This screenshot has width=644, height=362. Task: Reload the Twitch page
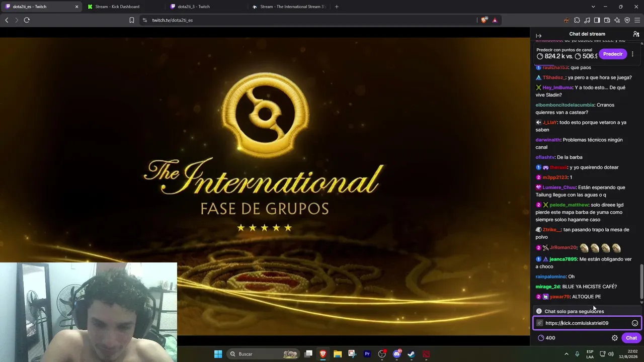(27, 20)
